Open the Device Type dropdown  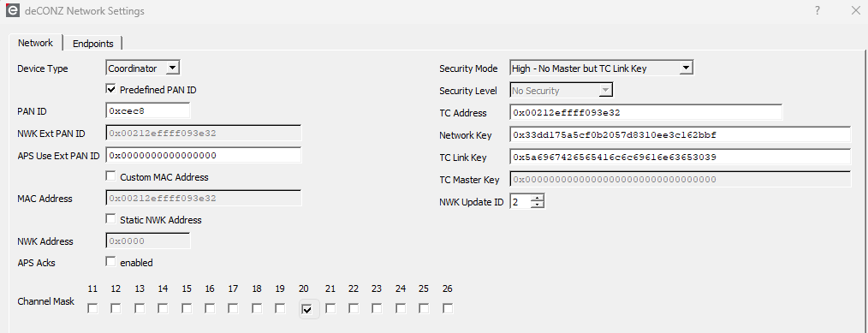click(143, 68)
